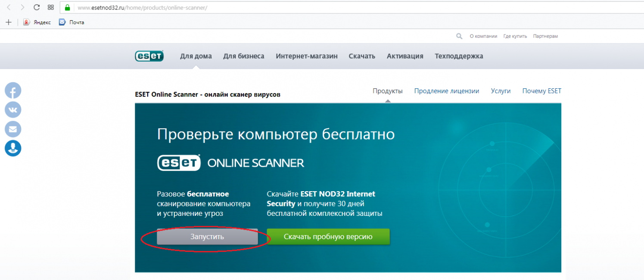Open the Почта bookmark

pos(72,22)
